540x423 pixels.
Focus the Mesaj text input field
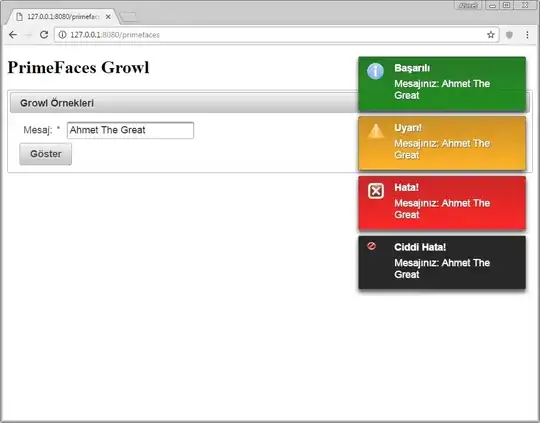click(x=130, y=130)
